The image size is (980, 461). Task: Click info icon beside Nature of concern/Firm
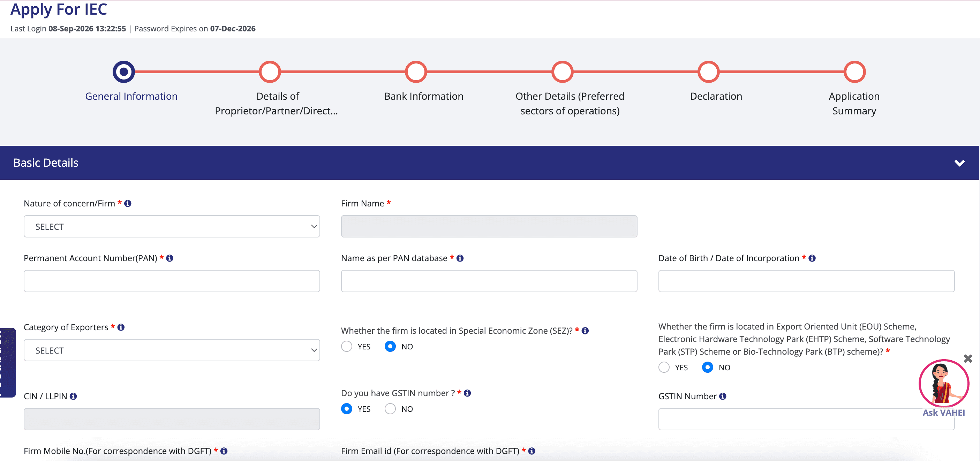click(128, 204)
